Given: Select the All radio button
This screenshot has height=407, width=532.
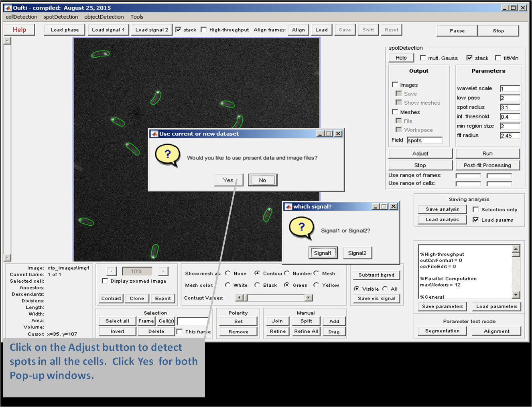Looking at the screenshot, I should (385, 289).
